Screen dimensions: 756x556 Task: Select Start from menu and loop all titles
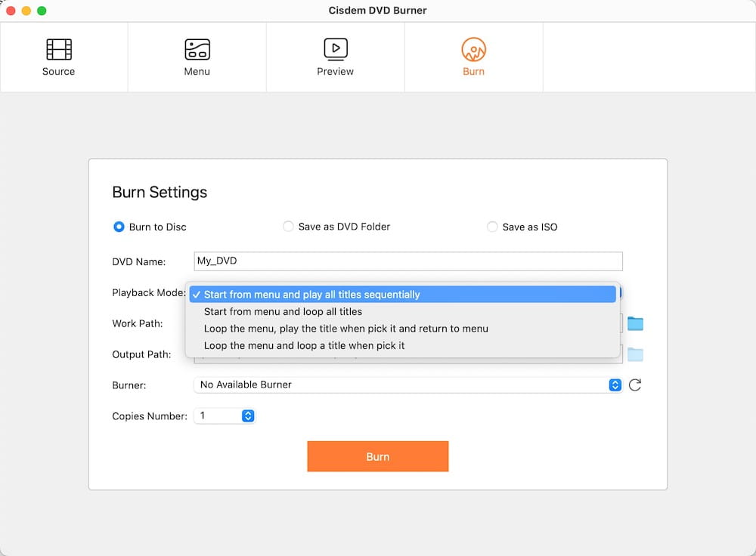pos(283,311)
